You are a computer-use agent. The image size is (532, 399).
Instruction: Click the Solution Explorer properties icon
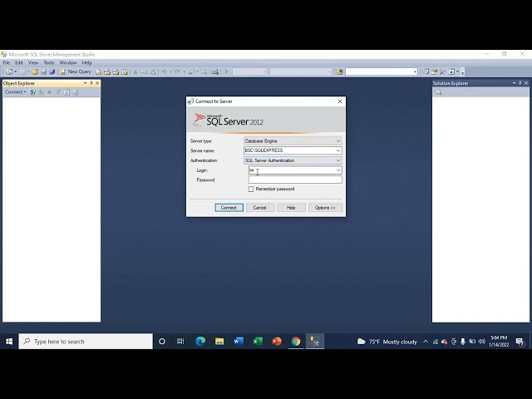(438, 92)
